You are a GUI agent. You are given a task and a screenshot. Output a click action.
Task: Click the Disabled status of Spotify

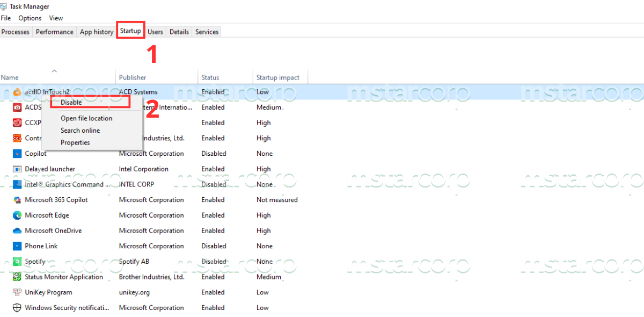point(214,262)
